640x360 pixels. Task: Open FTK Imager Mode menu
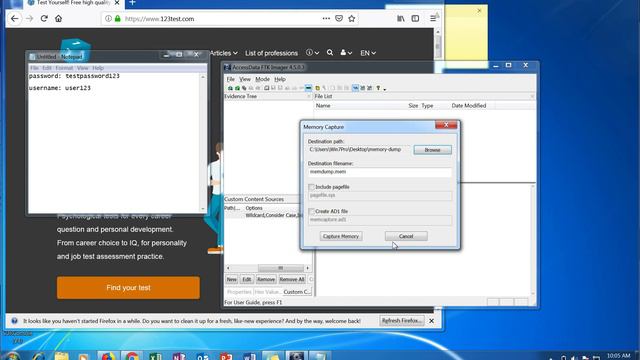pos(262,79)
